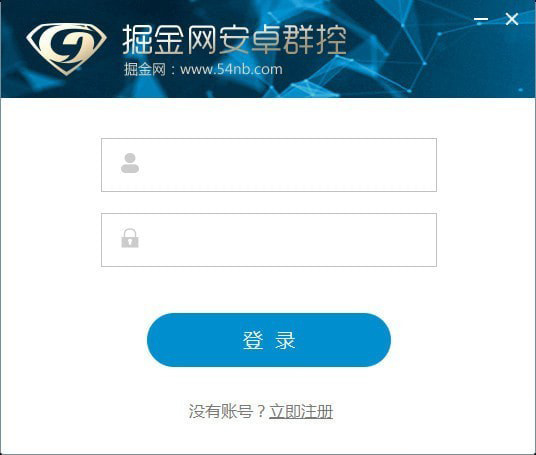This screenshot has height=455, width=536.
Task: Focus the password input field
Action: point(269,240)
